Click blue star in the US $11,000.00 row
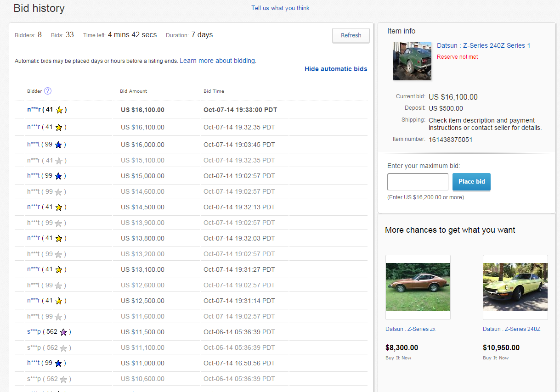 (x=58, y=363)
